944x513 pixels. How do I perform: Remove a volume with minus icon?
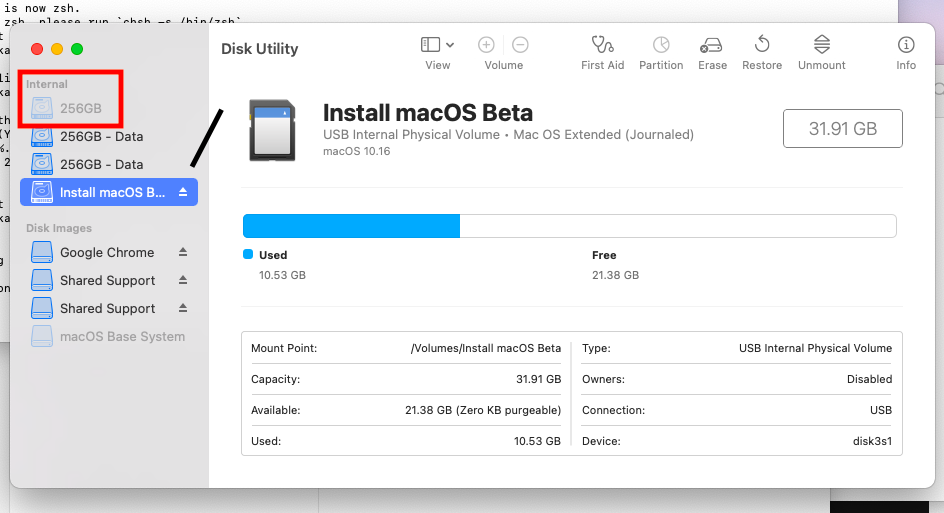click(520, 45)
